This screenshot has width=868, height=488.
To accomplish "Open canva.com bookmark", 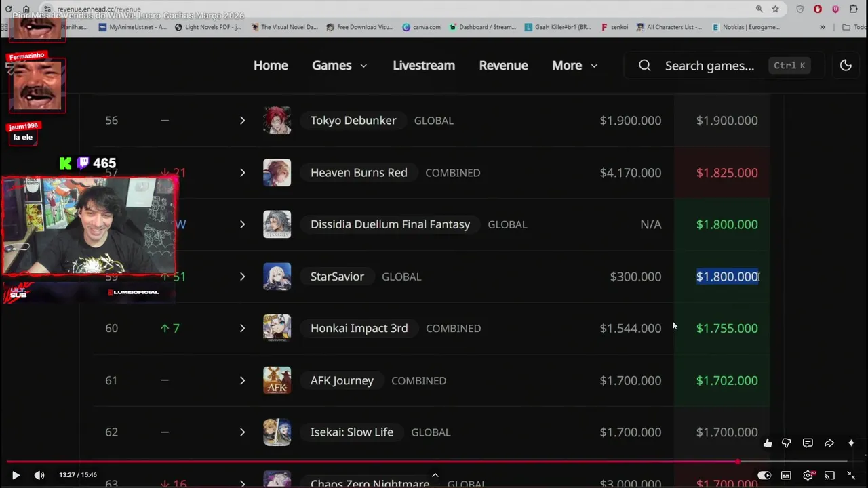I will tap(421, 27).
